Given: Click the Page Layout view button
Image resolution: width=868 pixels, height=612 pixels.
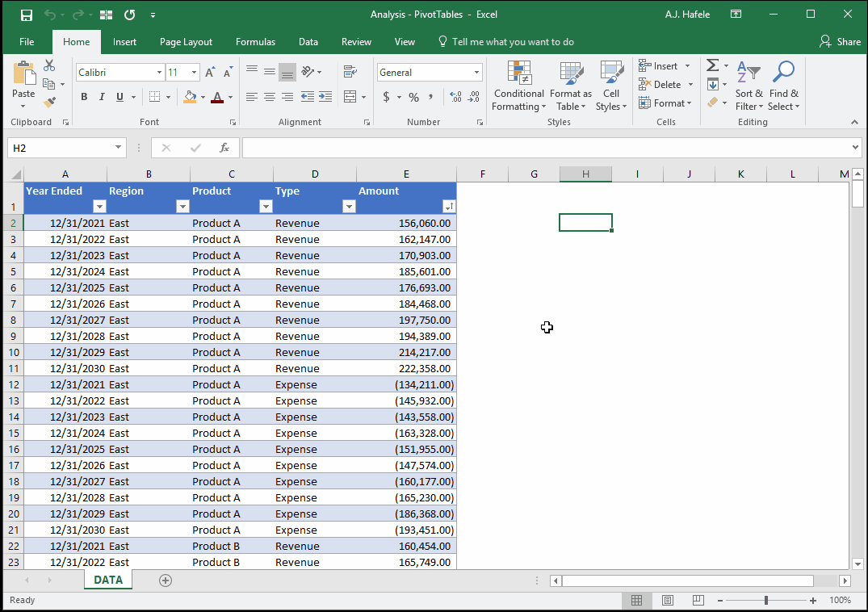Looking at the screenshot, I should coord(668,601).
